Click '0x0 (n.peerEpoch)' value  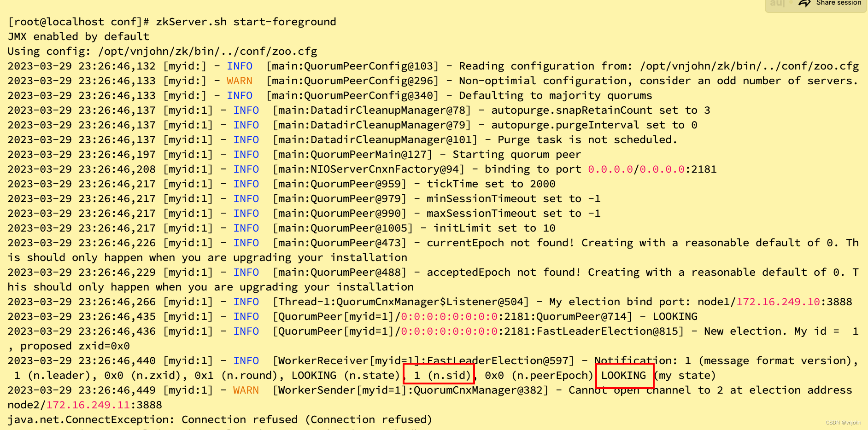[x=540, y=375]
